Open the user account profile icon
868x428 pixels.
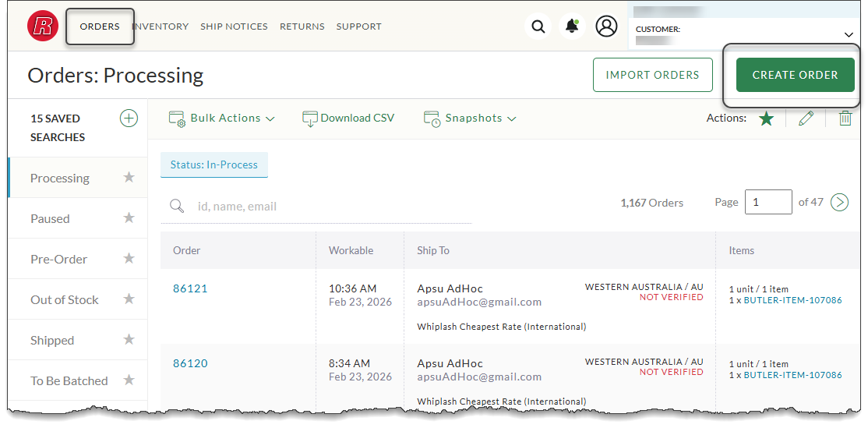606,27
